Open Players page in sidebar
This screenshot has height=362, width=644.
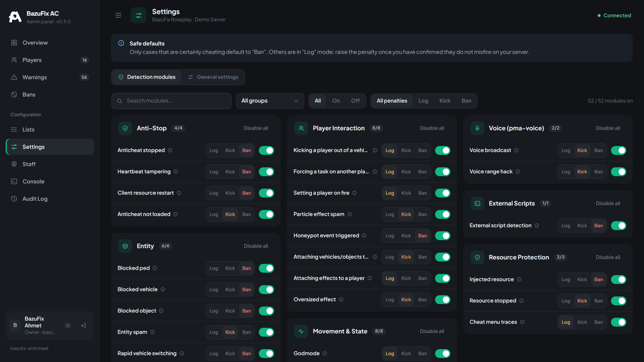click(50, 60)
